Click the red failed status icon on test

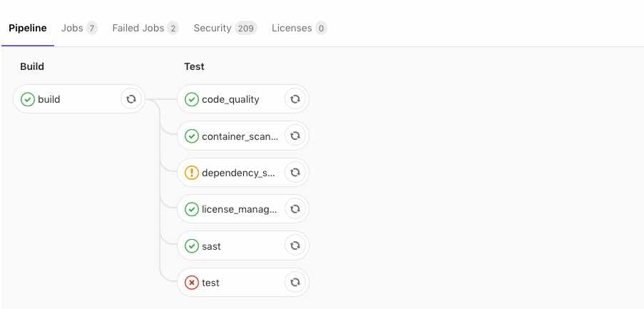pos(192,283)
